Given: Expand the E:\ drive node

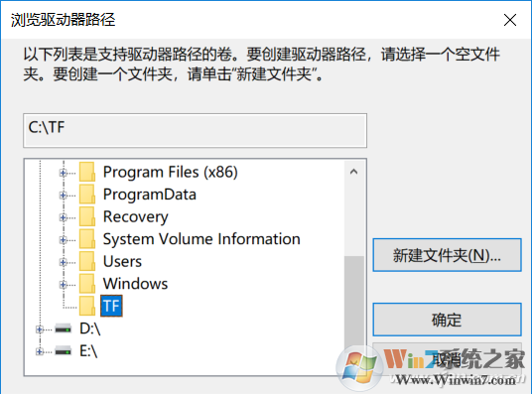Looking at the screenshot, I should point(40,351).
